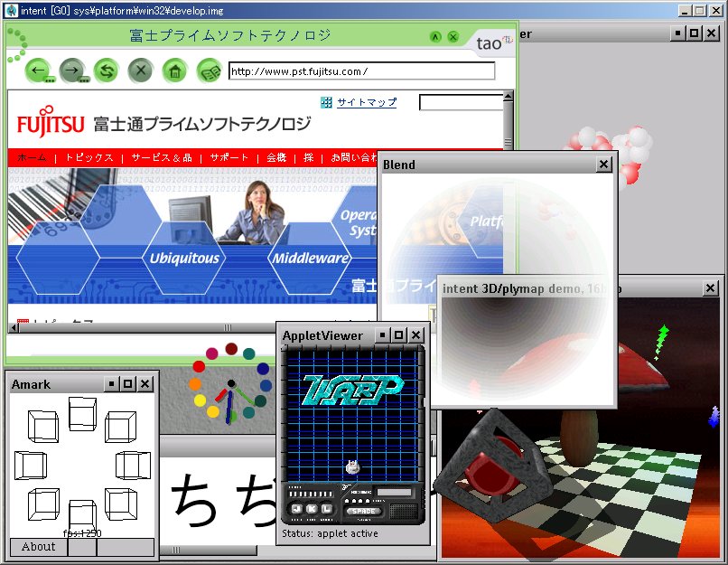Viewport: 728px width, 565px height.
Task: Click the About button in Amark
Action: tap(39, 547)
